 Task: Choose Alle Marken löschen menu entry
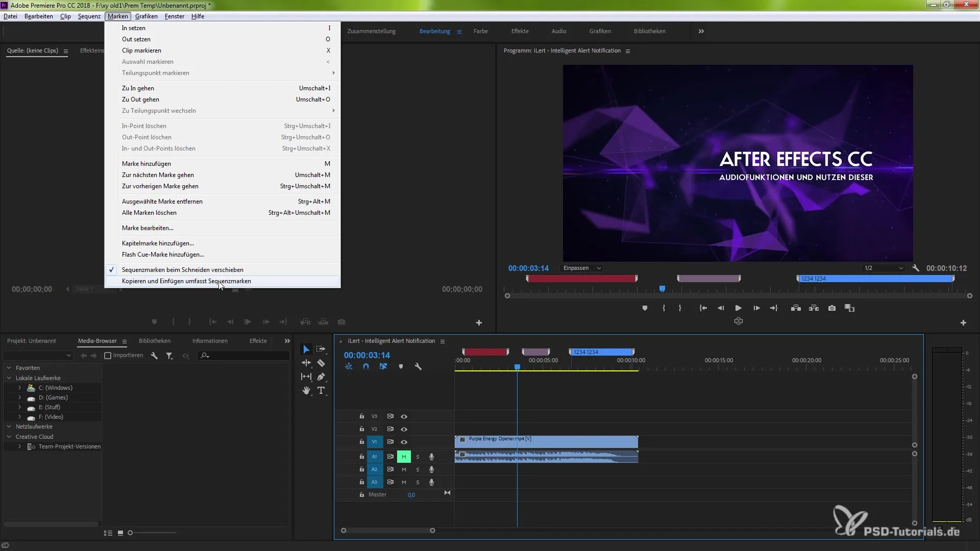click(x=223, y=213)
